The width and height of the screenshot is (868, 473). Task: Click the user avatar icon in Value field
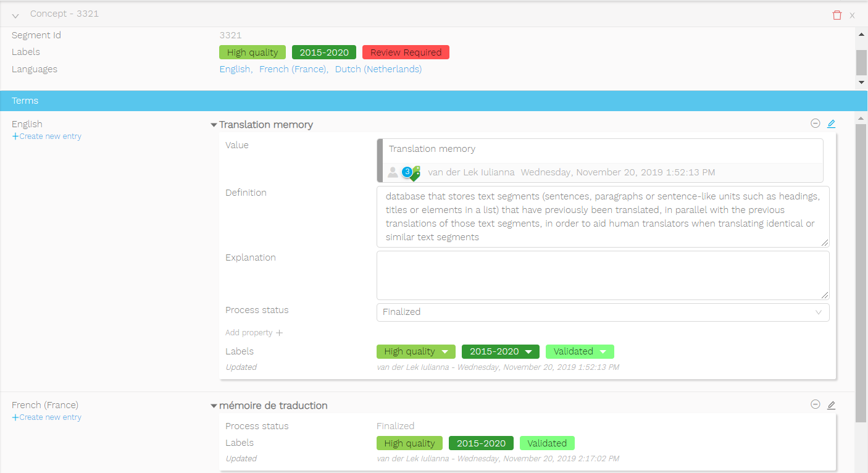point(393,173)
